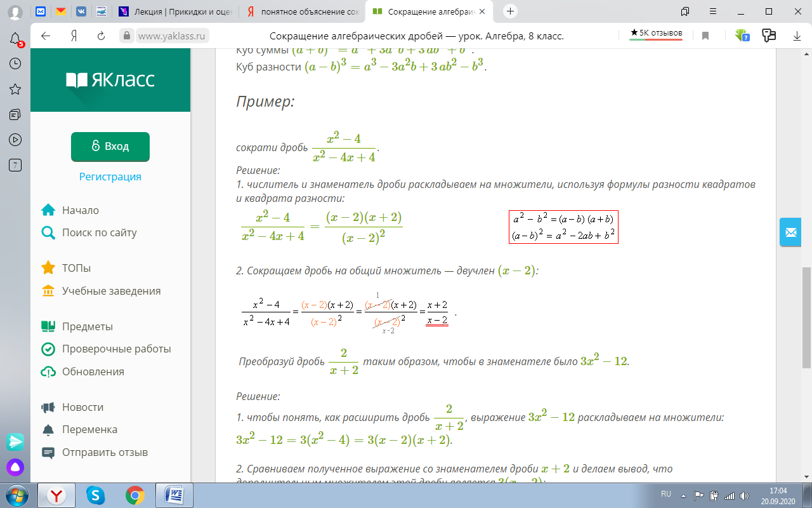Open the pinned mail tab
This screenshot has width=812, height=508.
tap(41, 11)
